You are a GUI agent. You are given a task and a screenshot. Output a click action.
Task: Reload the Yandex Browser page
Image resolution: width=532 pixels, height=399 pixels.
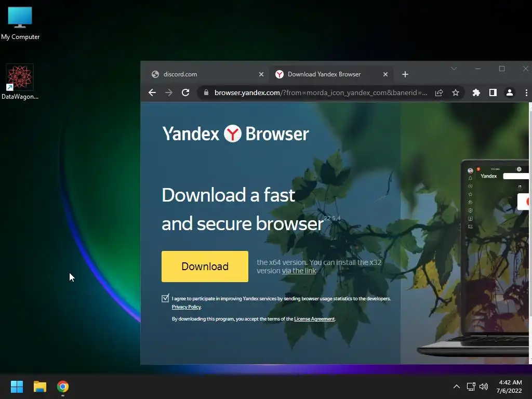pos(185,92)
